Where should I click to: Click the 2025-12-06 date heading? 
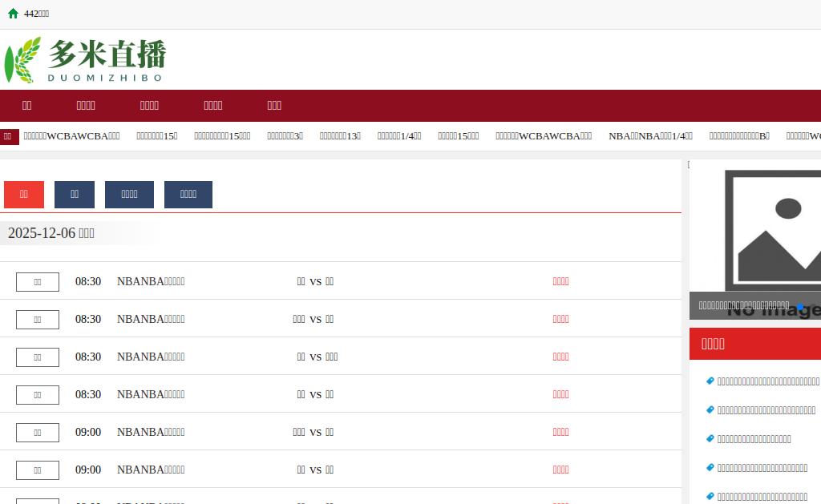point(51,233)
